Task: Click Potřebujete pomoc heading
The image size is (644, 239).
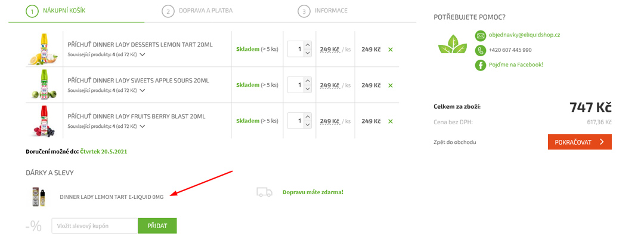Action: (x=469, y=17)
